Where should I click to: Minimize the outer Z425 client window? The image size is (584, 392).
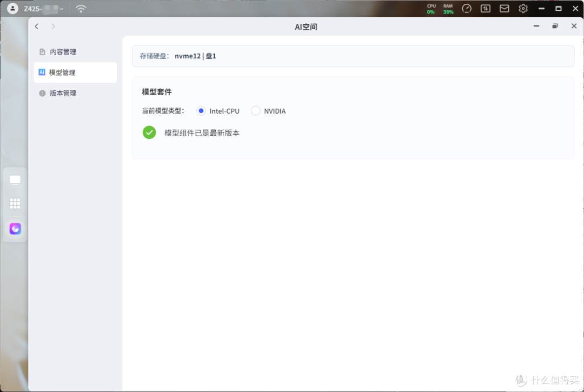click(541, 9)
